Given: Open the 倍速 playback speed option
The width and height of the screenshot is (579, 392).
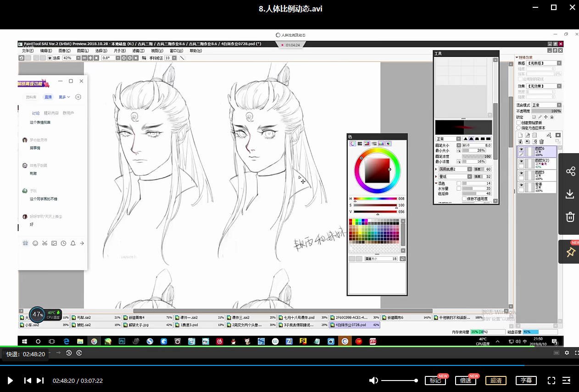Looking at the screenshot, I should point(466,381).
